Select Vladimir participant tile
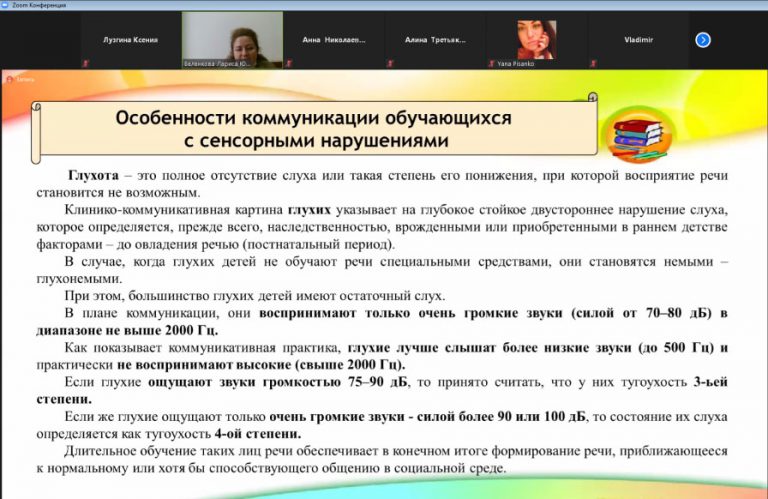 coord(637,40)
